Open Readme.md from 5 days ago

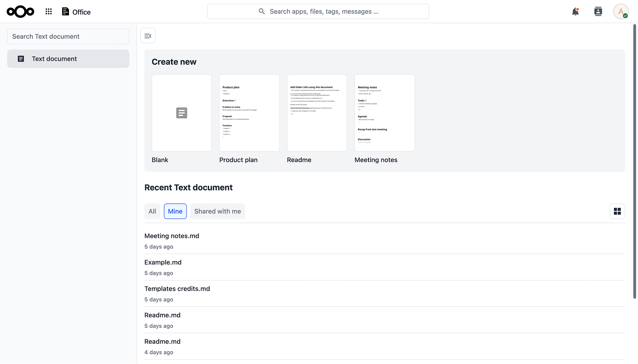pos(384,320)
